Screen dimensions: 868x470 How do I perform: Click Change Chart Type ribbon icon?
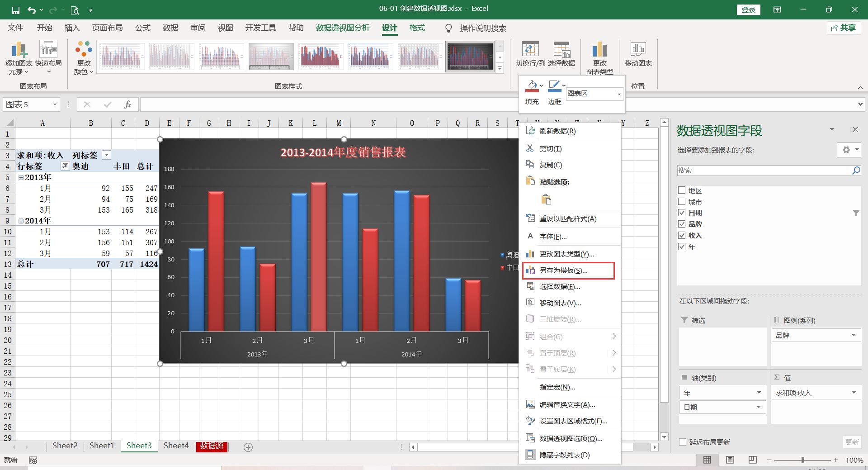[x=599, y=49]
